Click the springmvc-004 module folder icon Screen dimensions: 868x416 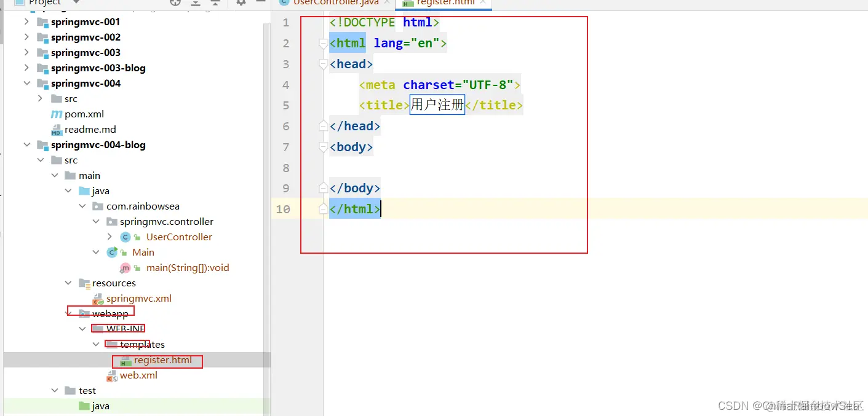[x=42, y=83]
